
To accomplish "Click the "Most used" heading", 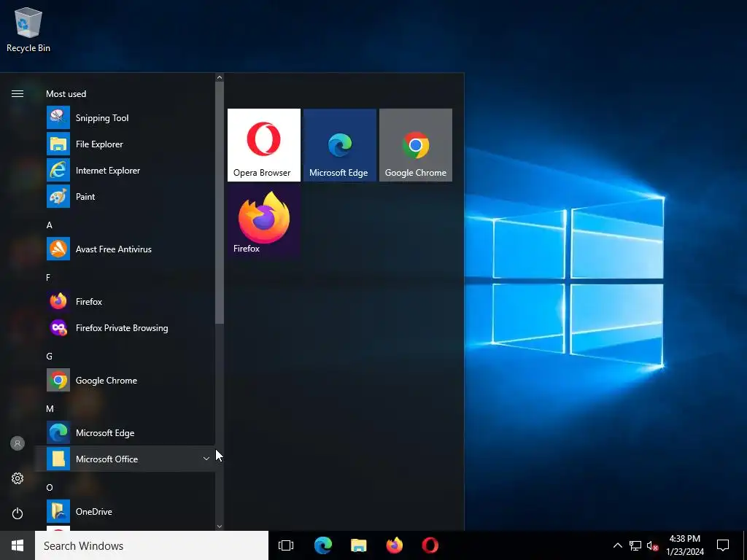I will coord(66,94).
